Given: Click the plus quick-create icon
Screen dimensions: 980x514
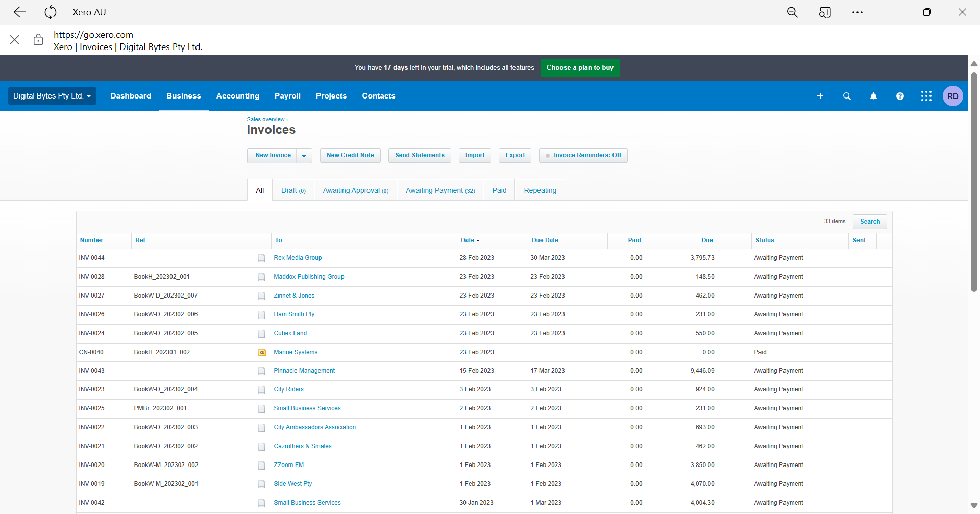Looking at the screenshot, I should [820, 96].
